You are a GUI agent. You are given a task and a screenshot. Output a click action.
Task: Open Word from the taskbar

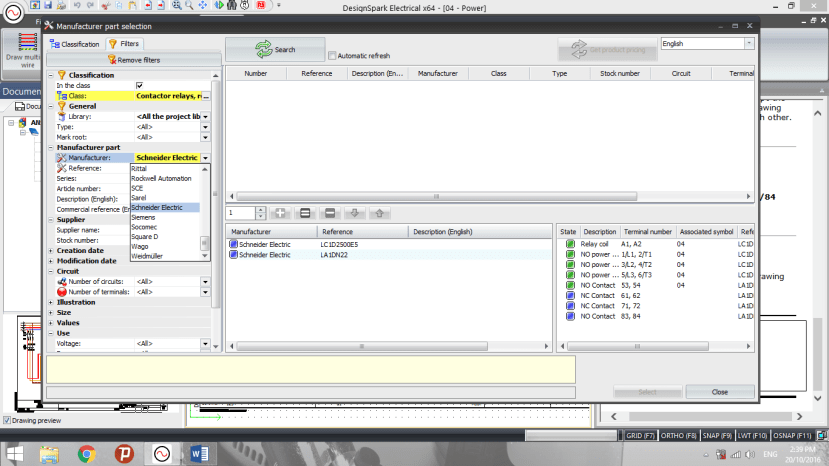(x=199, y=454)
